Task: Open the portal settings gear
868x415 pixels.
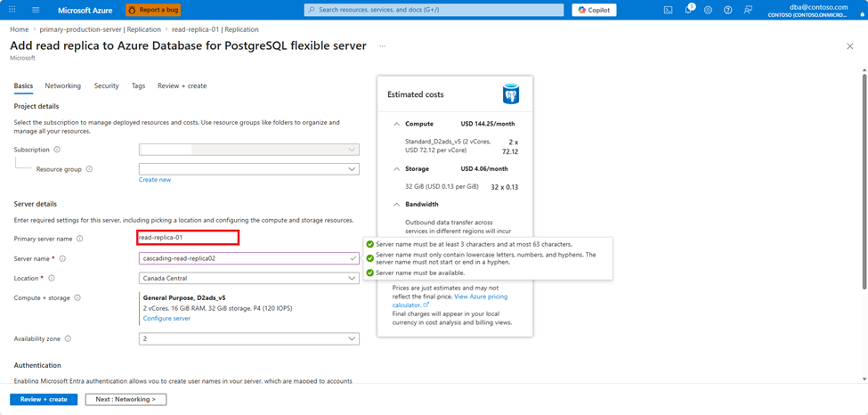Action: [x=708, y=10]
